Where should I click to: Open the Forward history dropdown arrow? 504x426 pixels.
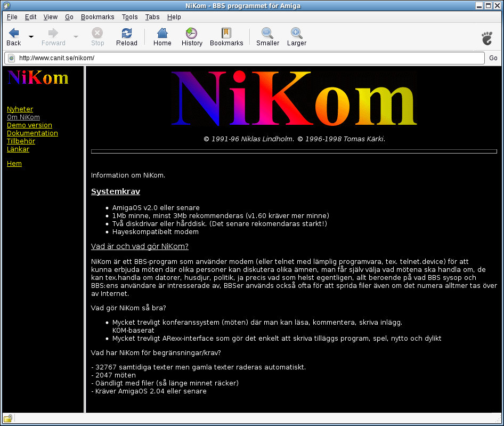[x=76, y=37]
